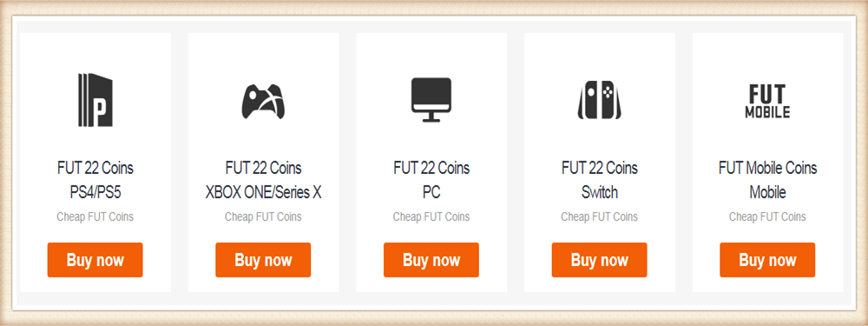Screen dimensions: 868x326
Task: Open the FUT 22 Coins PC title
Action: (x=431, y=180)
